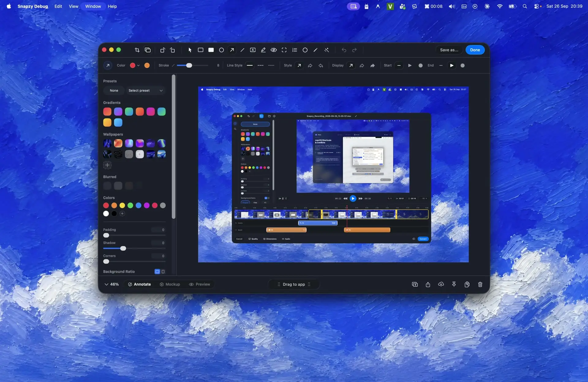Select dashed line style

[261, 65]
